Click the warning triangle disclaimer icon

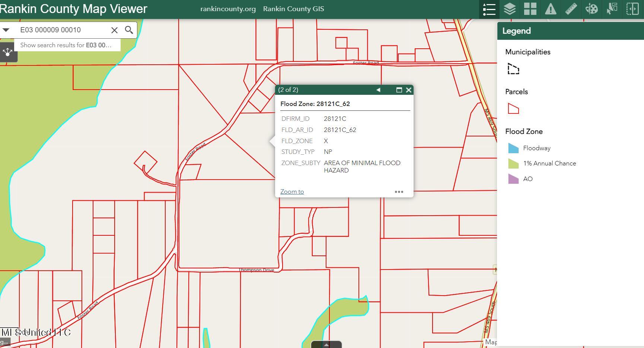[551, 9]
